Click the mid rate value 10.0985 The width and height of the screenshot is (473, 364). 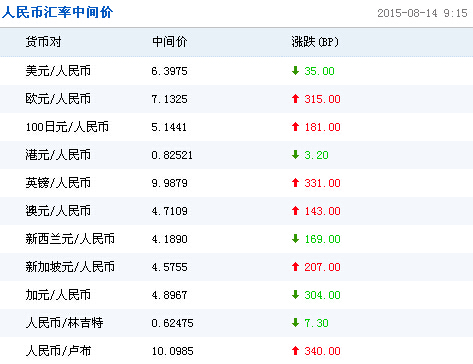tap(172, 351)
